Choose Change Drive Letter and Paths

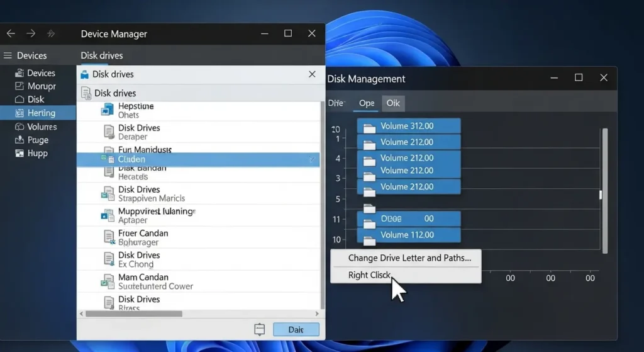tap(409, 258)
